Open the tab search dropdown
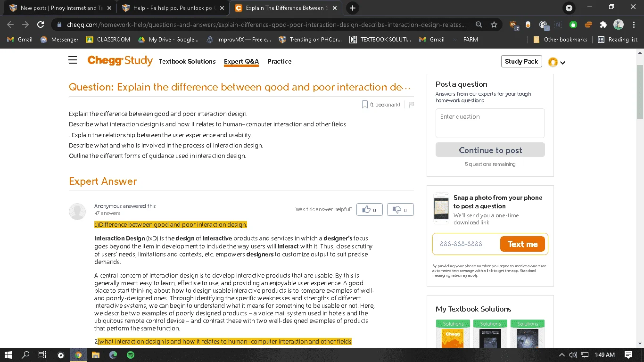The width and height of the screenshot is (644, 362). pyautogui.click(x=569, y=8)
